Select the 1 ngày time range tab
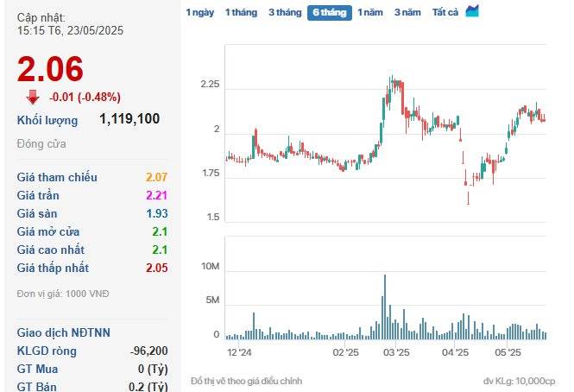 tap(200, 12)
